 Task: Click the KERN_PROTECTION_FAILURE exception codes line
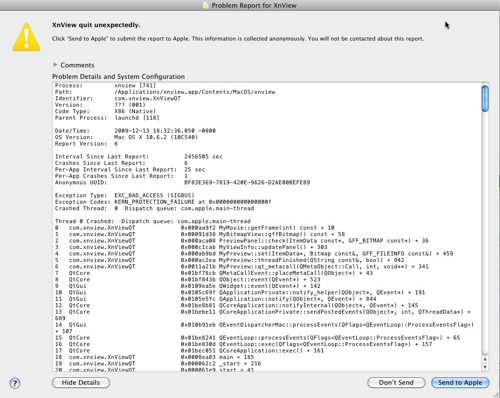pyautogui.click(x=163, y=202)
